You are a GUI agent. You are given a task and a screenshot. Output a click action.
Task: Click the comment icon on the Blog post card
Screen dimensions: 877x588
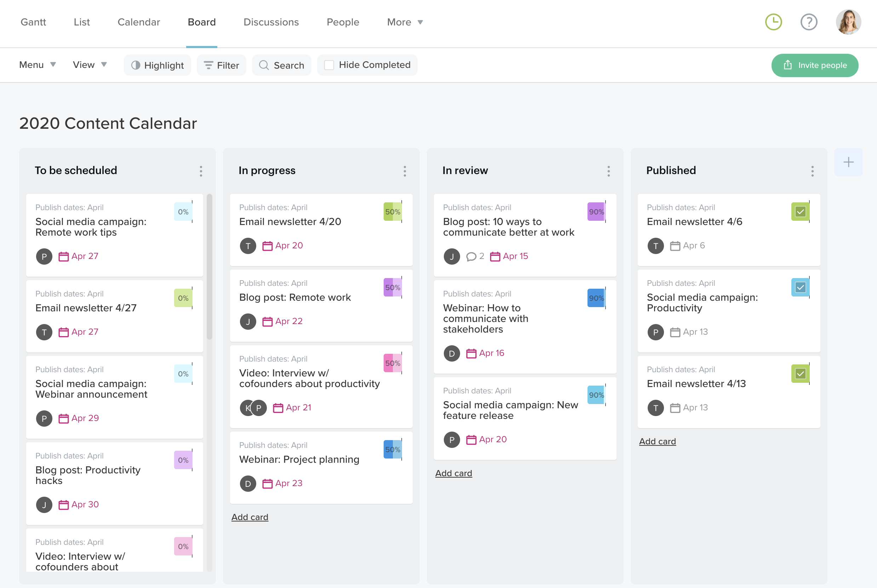[471, 256]
